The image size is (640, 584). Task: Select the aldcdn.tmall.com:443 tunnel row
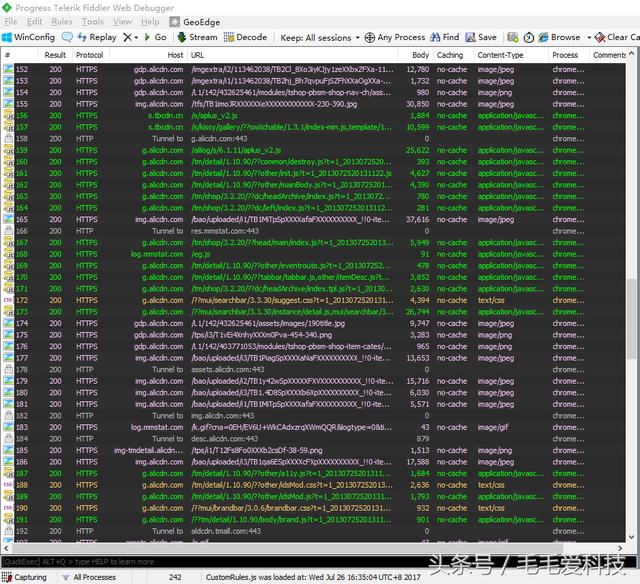313,531
